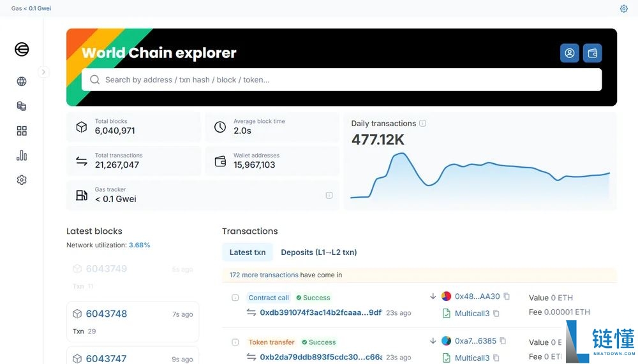The height and width of the screenshot is (364, 638).
Task: Open the Tokens coins menu in sidebar
Action: click(22, 106)
